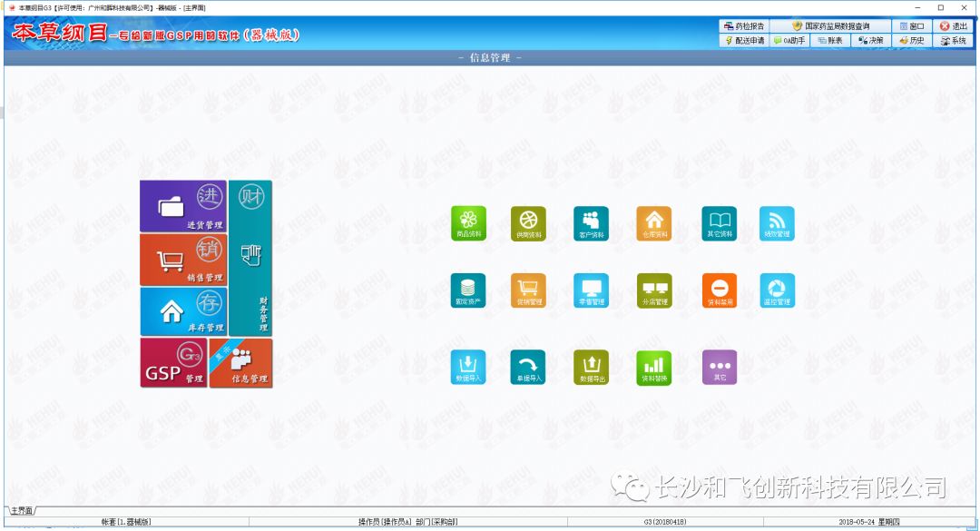Open the 历史 history button
980x531 pixels.
point(912,41)
